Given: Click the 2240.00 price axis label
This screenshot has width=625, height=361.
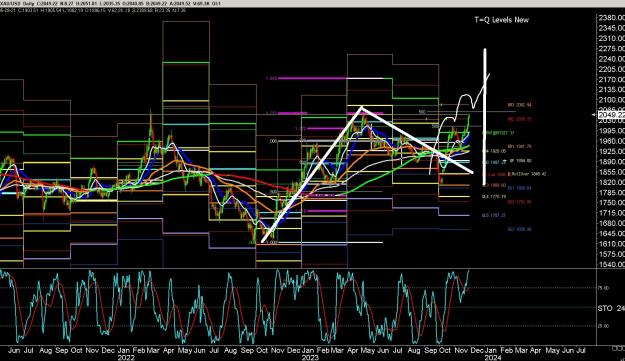Looking at the screenshot, I should [611, 59].
